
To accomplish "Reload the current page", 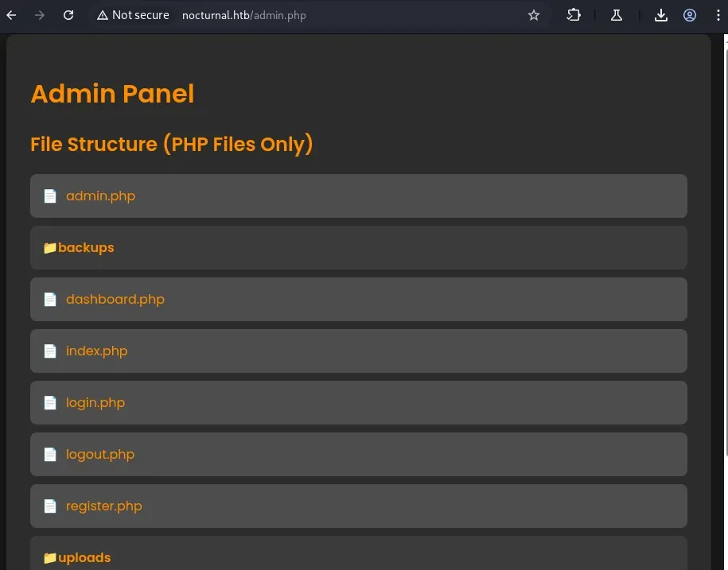I will [68, 15].
